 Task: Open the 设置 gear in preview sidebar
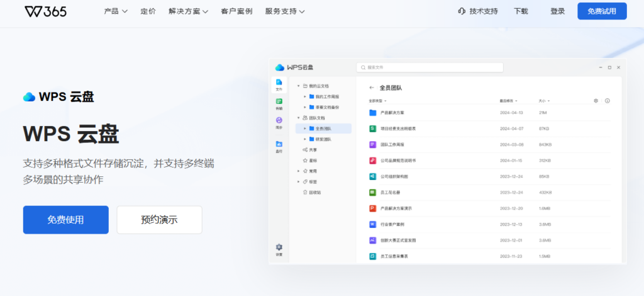pos(279,249)
